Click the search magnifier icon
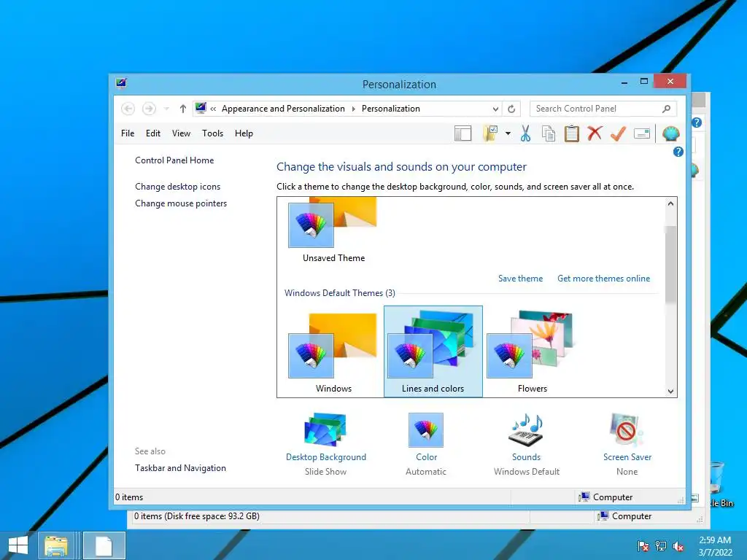The image size is (747, 560). tap(667, 109)
